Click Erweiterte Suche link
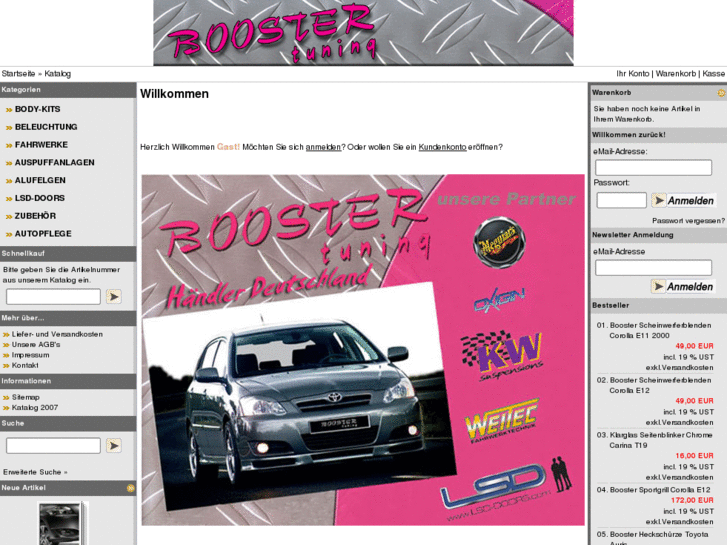The height and width of the screenshot is (545, 727). pyautogui.click(x=35, y=472)
